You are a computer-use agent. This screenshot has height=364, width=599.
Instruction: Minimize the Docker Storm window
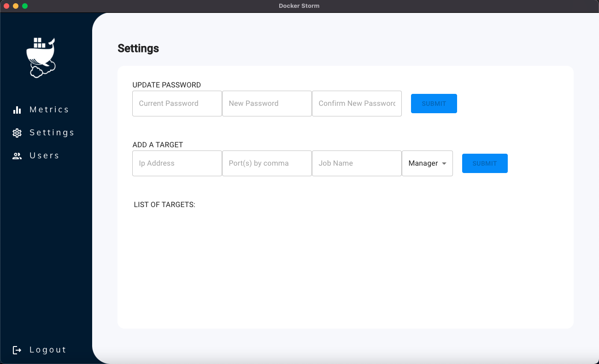pyautogui.click(x=16, y=6)
